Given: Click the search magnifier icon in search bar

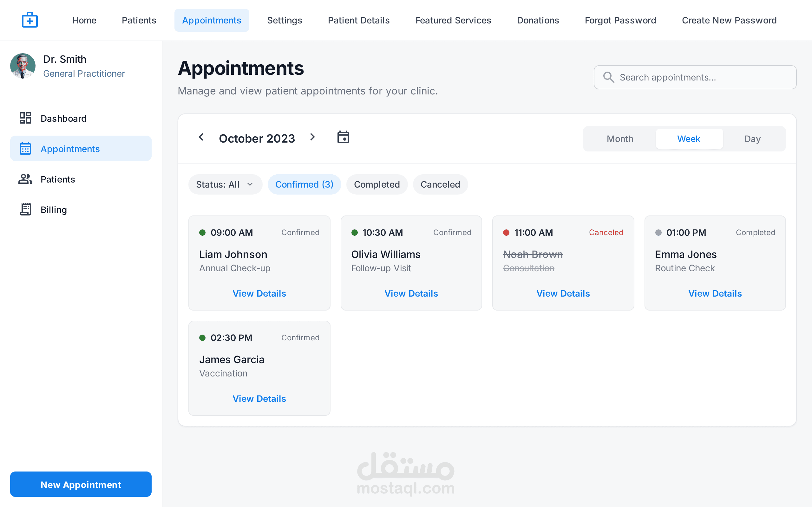Looking at the screenshot, I should 608,77.
